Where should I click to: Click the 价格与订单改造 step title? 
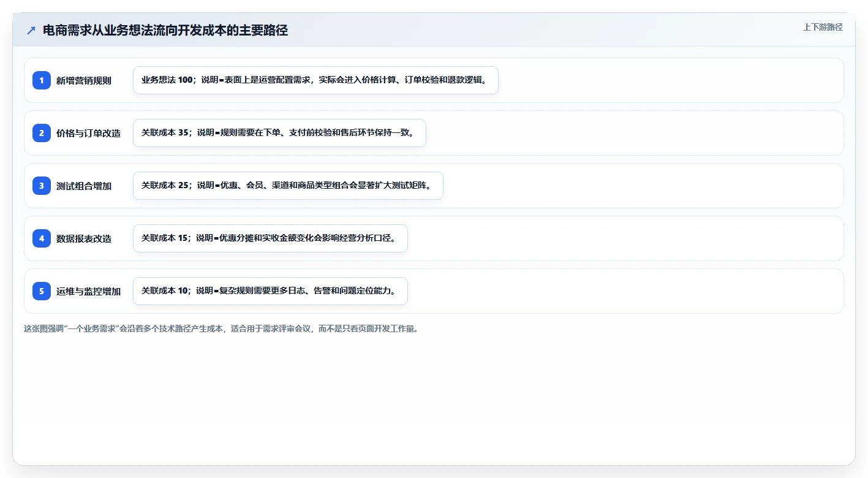coord(89,133)
